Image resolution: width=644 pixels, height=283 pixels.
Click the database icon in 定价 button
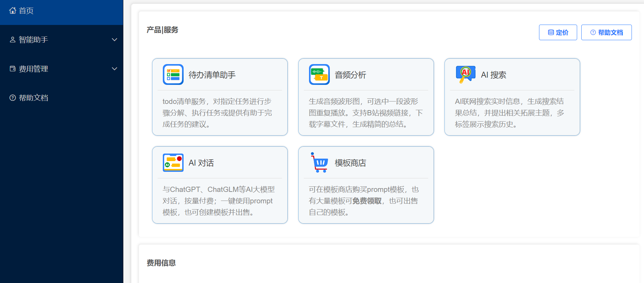pos(551,33)
